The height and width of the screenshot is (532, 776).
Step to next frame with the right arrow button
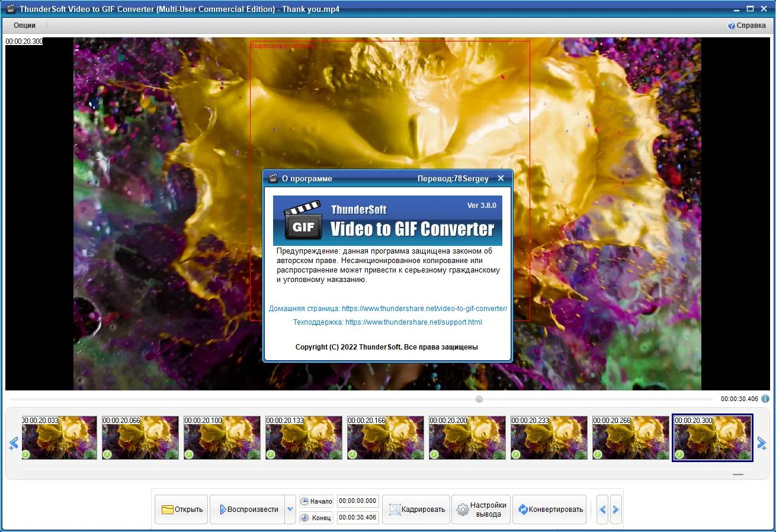616,509
